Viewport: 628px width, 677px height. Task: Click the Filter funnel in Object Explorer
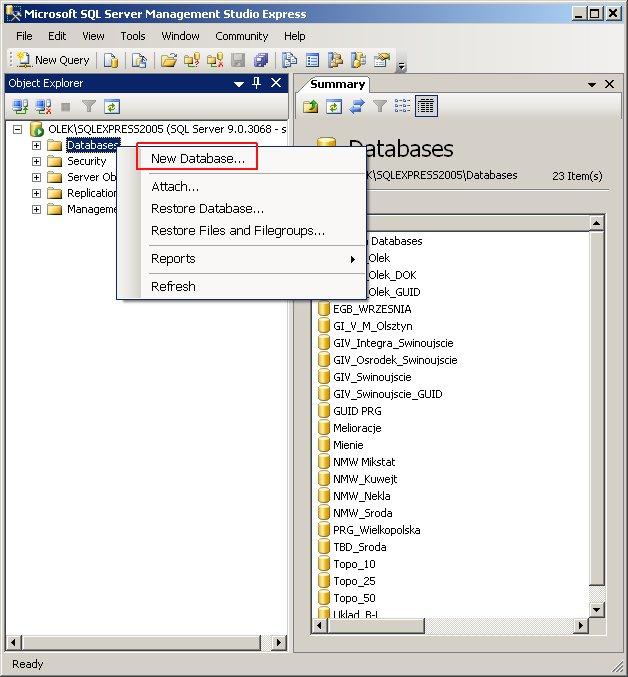[88, 106]
